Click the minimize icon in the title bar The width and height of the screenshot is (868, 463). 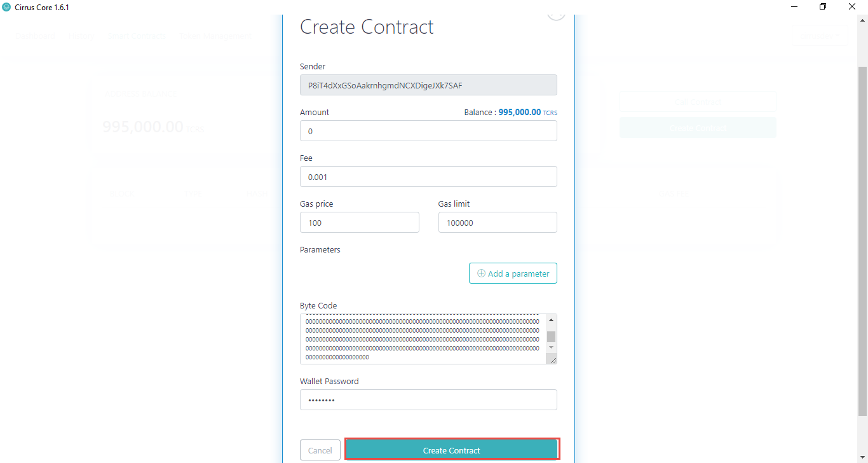(x=793, y=6)
